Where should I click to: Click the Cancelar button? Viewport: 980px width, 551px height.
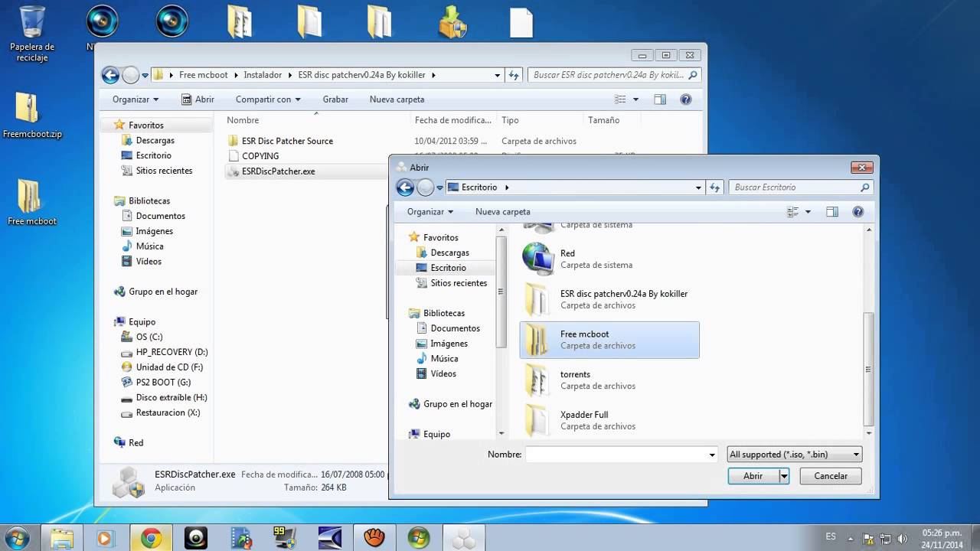click(831, 476)
